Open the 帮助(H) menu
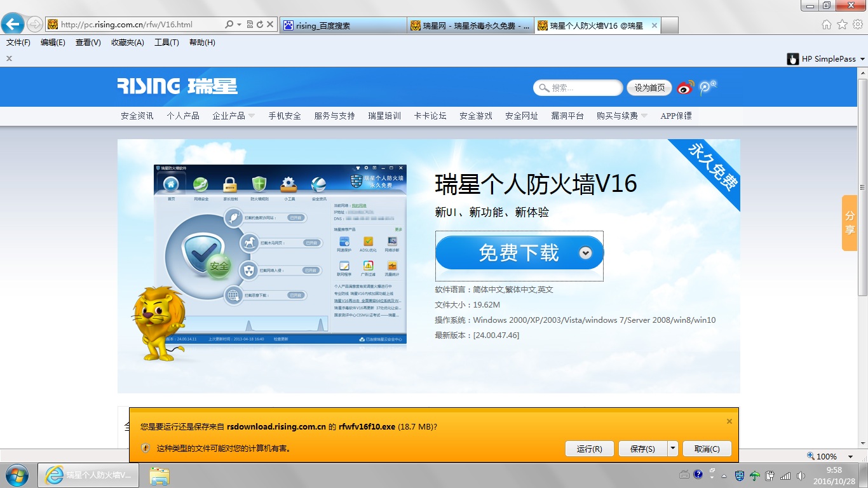Image resolution: width=868 pixels, height=488 pixels. tap(202, 43)
